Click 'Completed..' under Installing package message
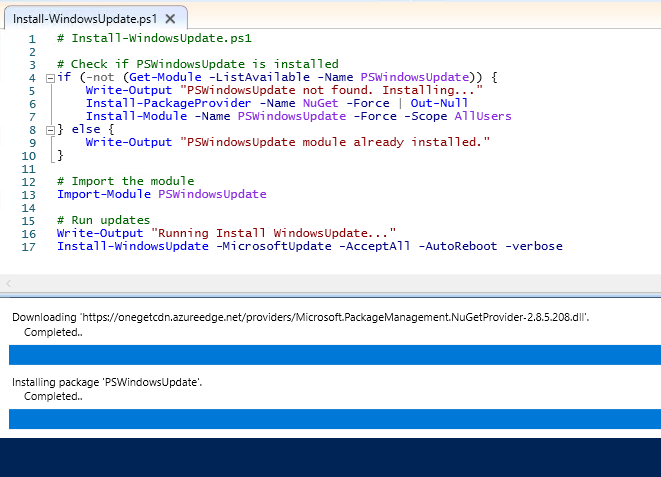 coord(53,397)
